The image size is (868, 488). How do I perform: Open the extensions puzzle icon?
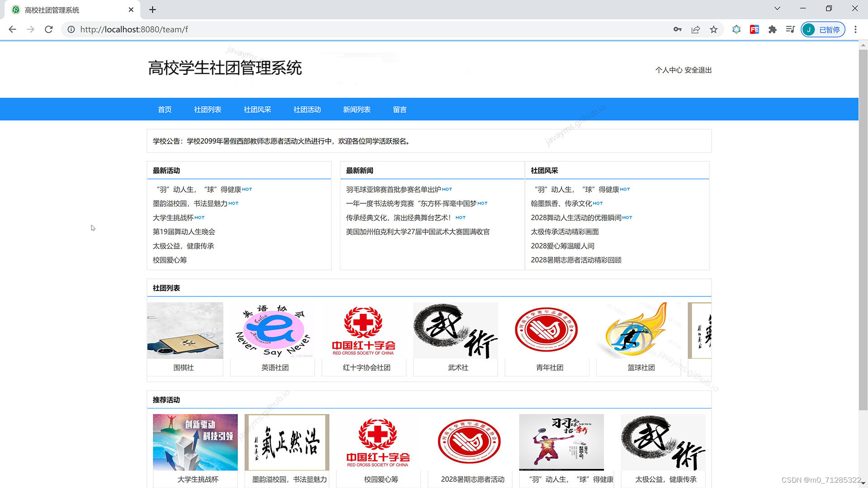(773, 29)
